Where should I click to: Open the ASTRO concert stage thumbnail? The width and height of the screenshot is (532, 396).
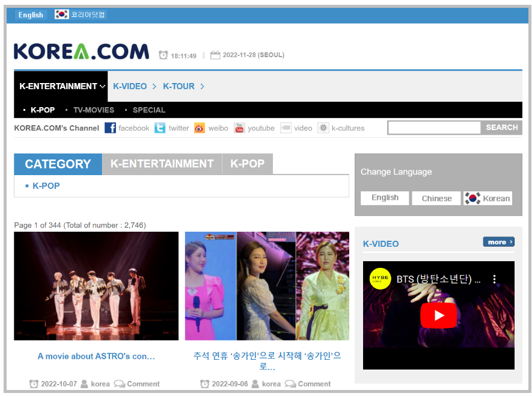point(96,286)
